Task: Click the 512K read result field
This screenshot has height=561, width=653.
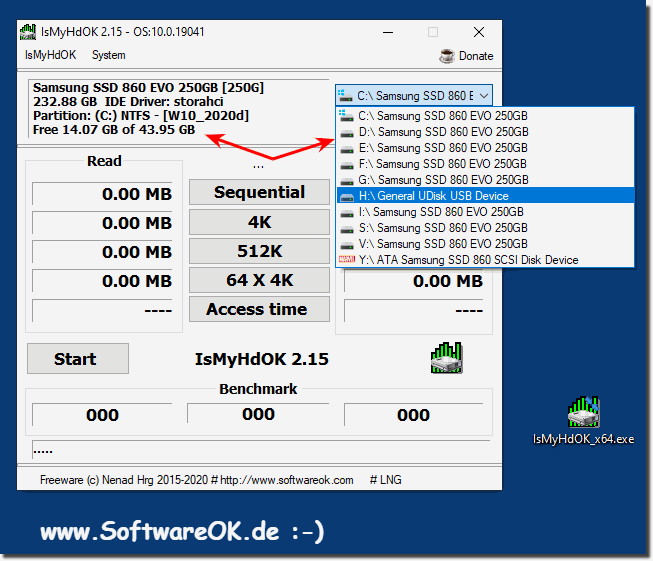Action: (102, 252)
